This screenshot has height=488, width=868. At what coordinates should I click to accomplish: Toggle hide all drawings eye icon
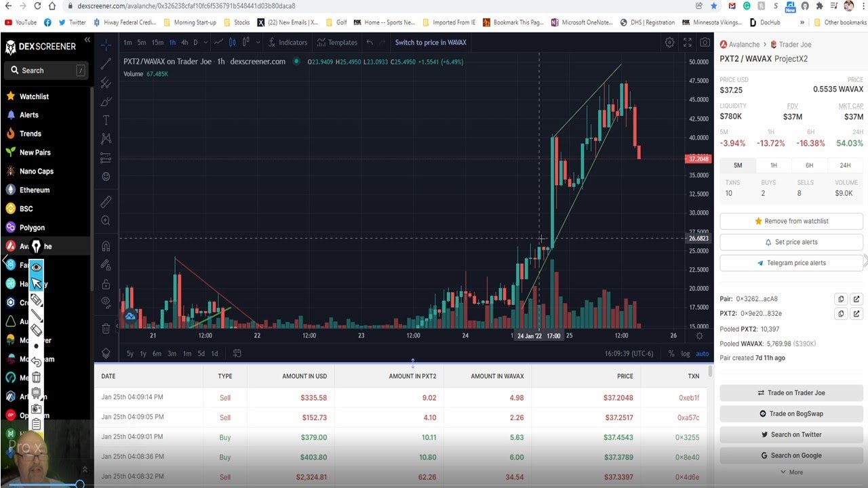106,302
